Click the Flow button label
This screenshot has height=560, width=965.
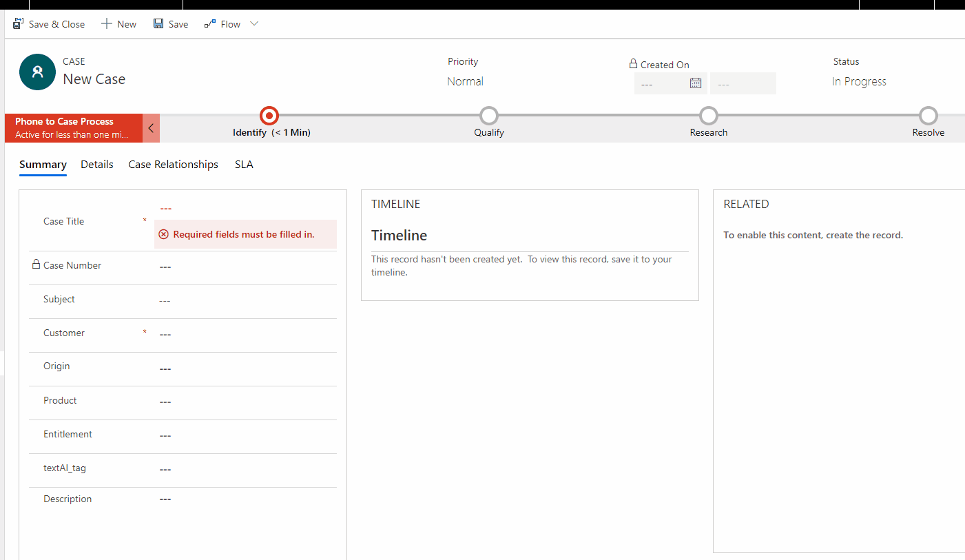tap(231, 24)
